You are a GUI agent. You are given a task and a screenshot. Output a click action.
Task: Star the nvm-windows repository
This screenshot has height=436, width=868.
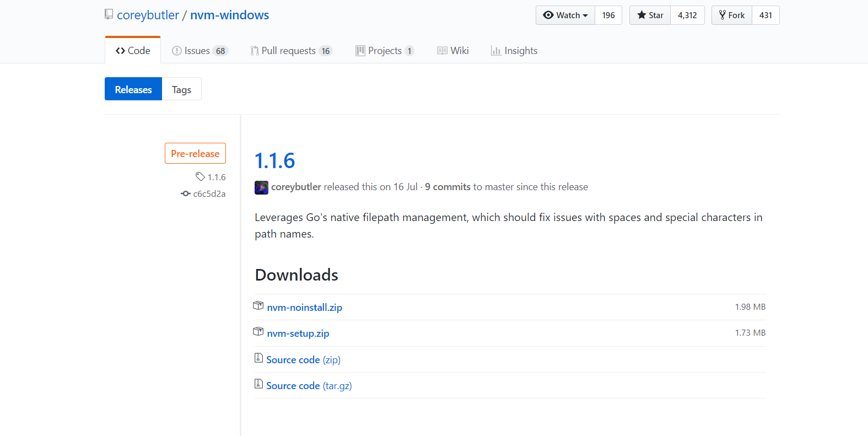pyautogui.click(x=650, y=15)
